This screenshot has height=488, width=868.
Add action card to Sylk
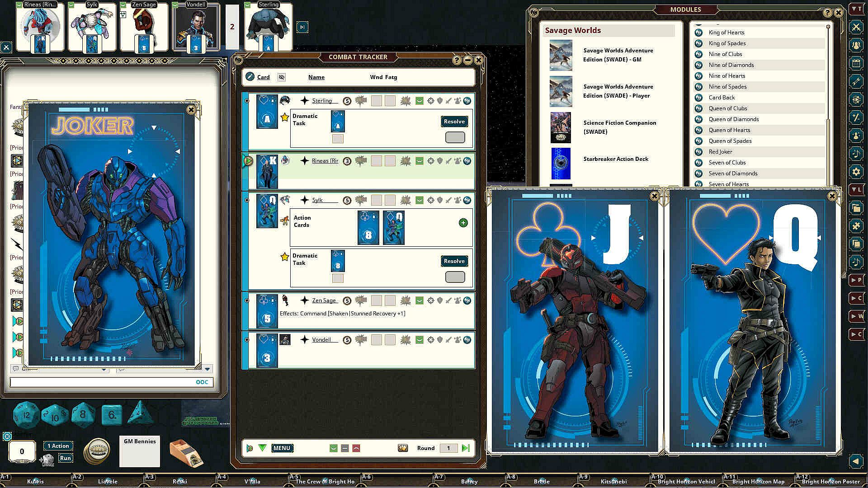coord(463,223)
